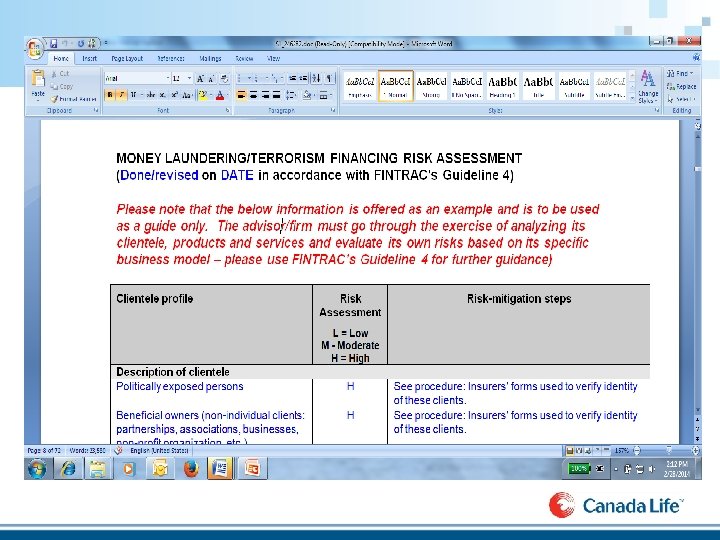Switch to the References tab
The width and height of the screenshot is (720, 540).
[x=170, y=58]
